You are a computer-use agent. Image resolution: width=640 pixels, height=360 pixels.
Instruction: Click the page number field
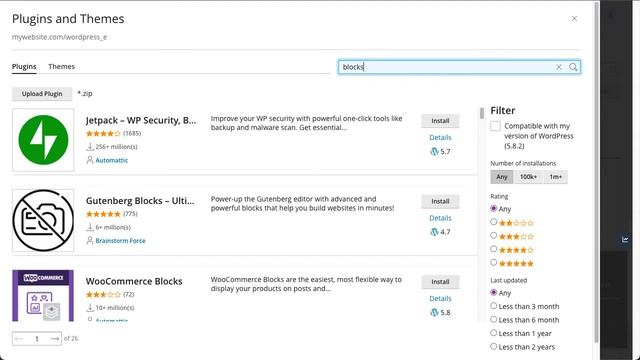37,338
